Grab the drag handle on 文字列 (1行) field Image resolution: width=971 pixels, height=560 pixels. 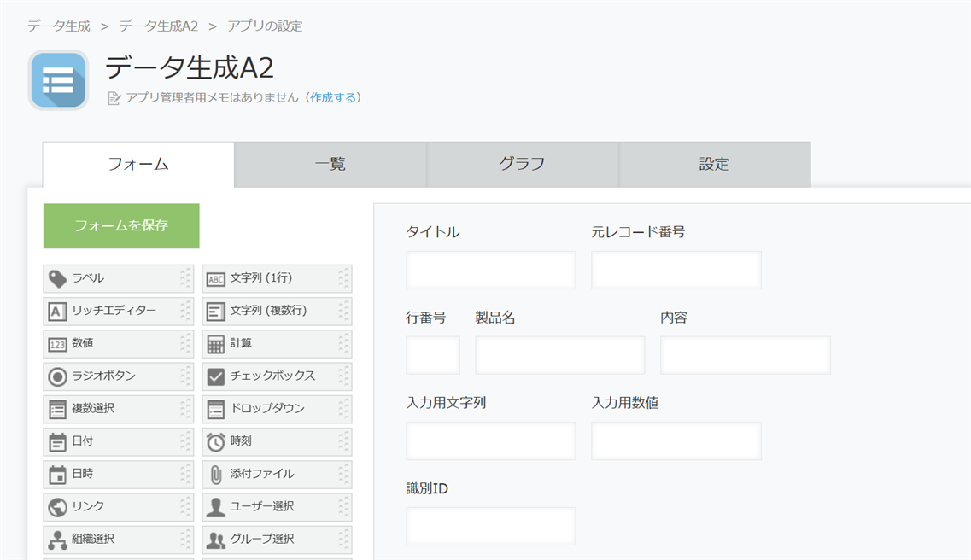point(343,279)
